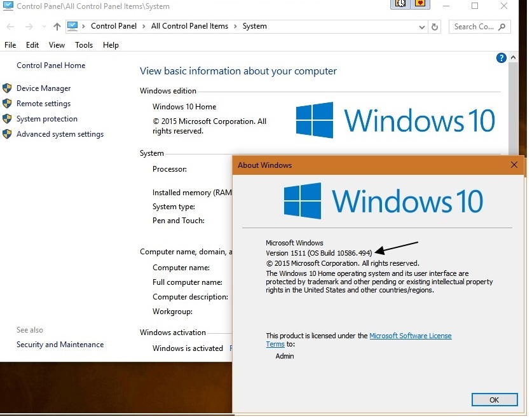Click shield icon beside Device Manager
Viewport: 532px width, 419px height.
7,88
